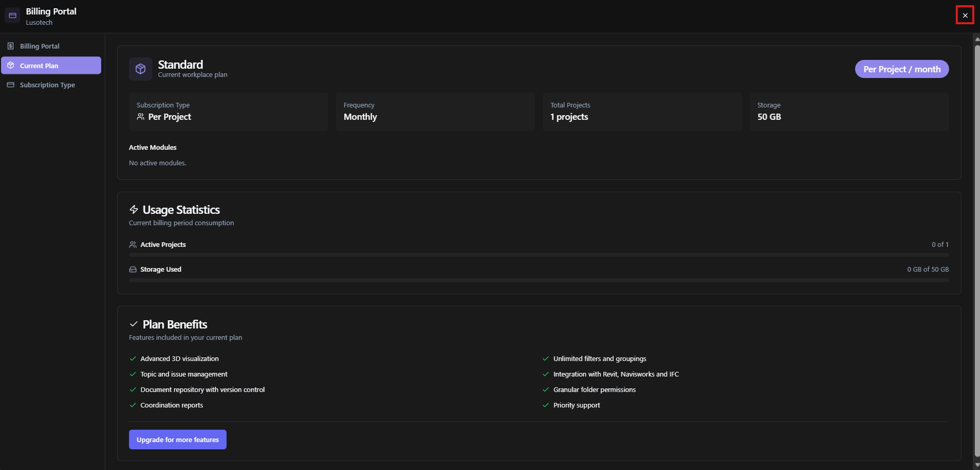Click the 'No active modules.' text
This screenshot has width=980, height=470.
(157, 163)
